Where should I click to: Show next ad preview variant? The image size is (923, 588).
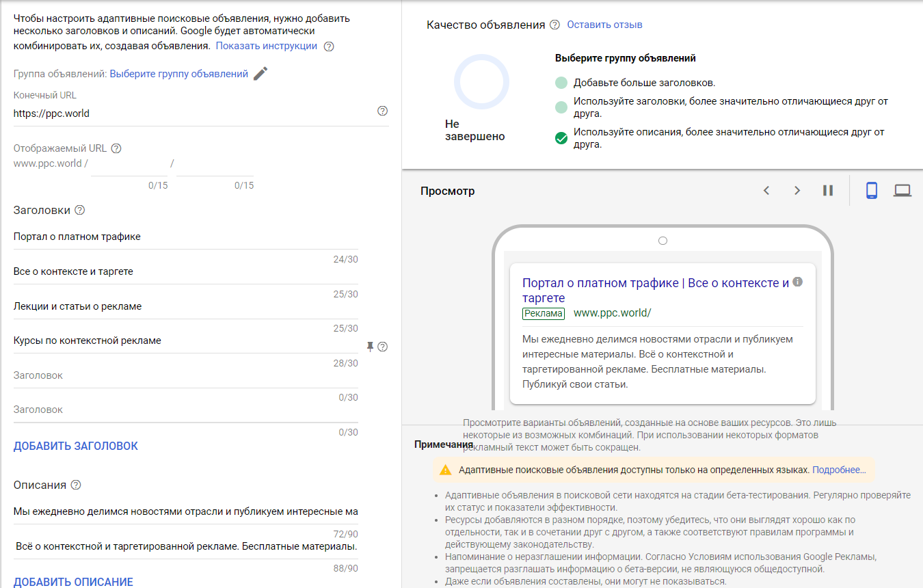797,191
